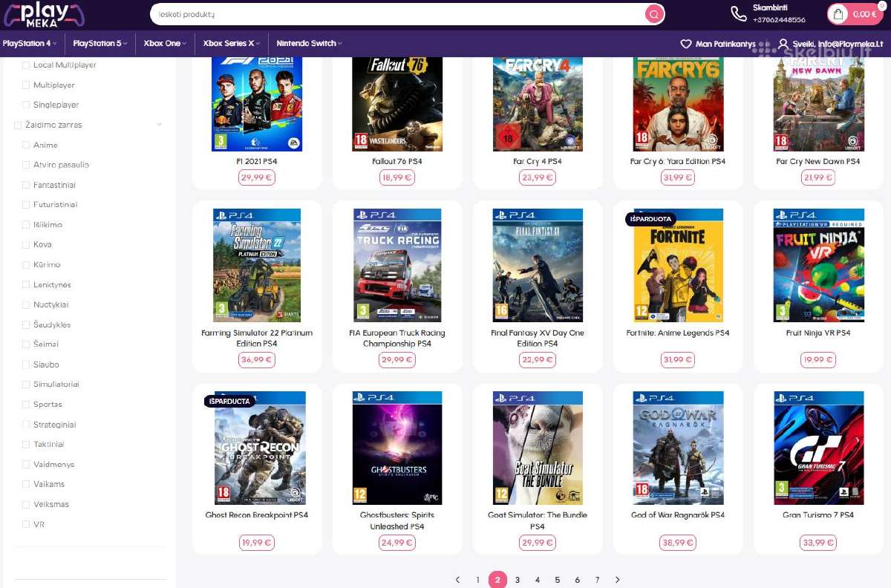Go to next page arrow

pos(617,580)
